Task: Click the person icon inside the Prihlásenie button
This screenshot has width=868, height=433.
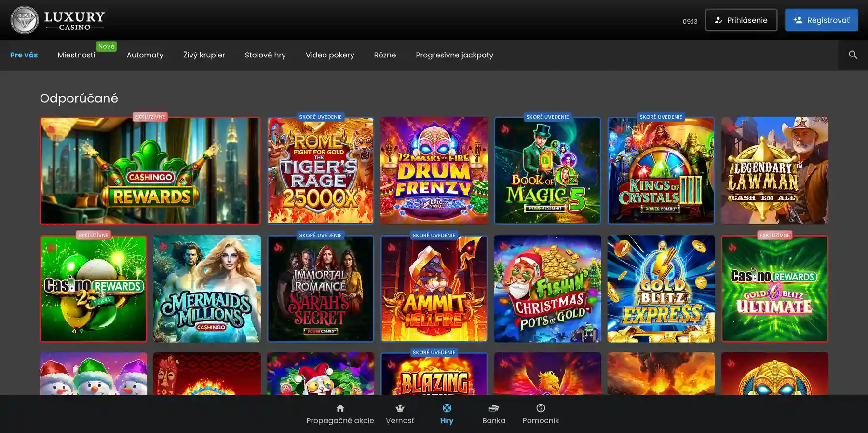Action: click(719, 20)
